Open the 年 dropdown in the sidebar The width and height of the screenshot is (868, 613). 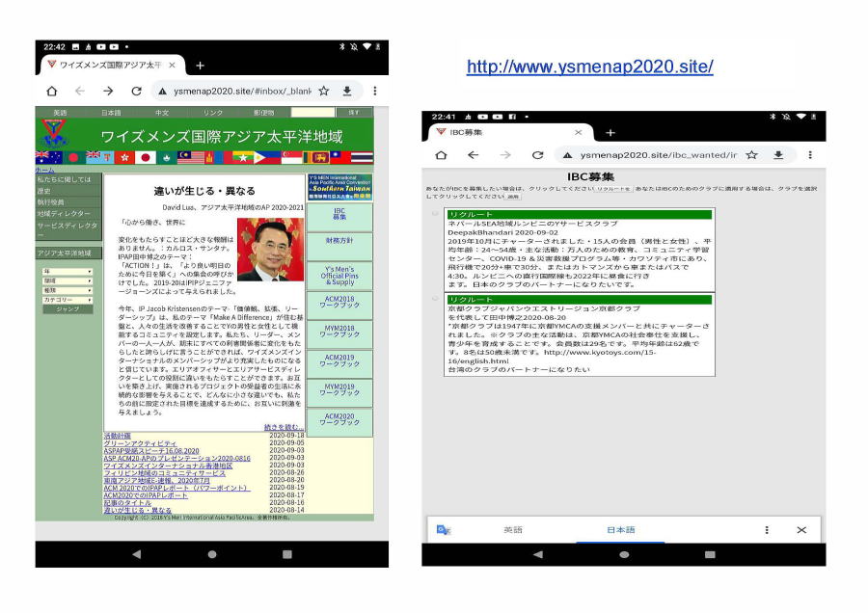pos(68,272)
